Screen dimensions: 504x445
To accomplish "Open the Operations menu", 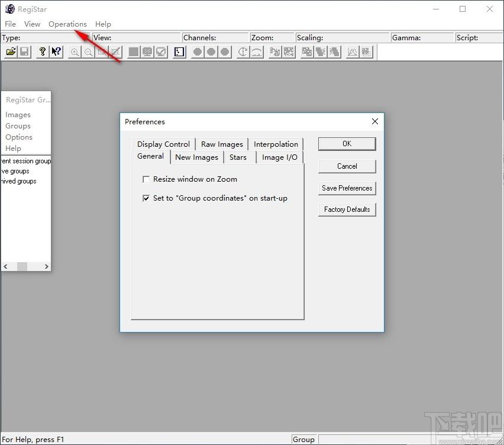I will pyautogui.click(x=67, y=24).
